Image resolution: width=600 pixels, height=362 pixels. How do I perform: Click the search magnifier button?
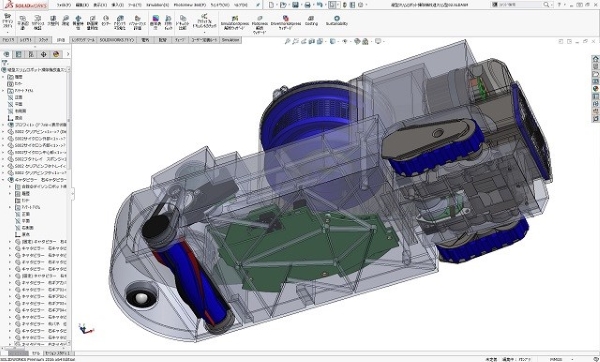coord(546,5)
